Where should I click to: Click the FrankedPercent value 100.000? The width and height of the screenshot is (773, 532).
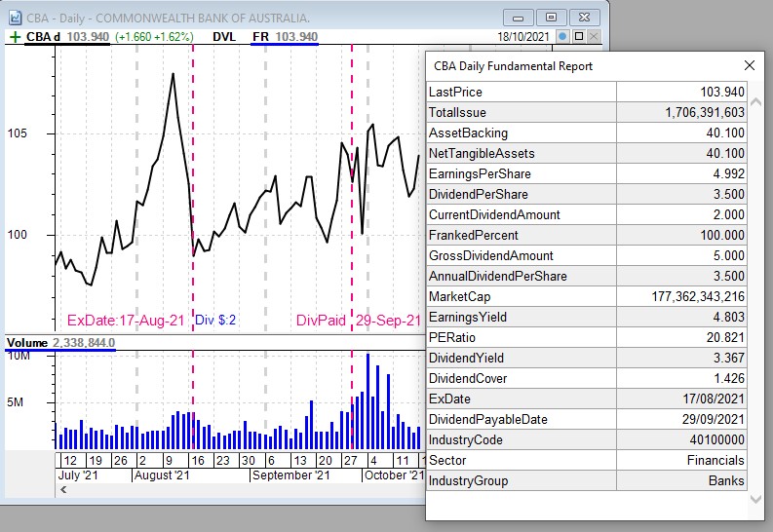(x=722, y=235)
